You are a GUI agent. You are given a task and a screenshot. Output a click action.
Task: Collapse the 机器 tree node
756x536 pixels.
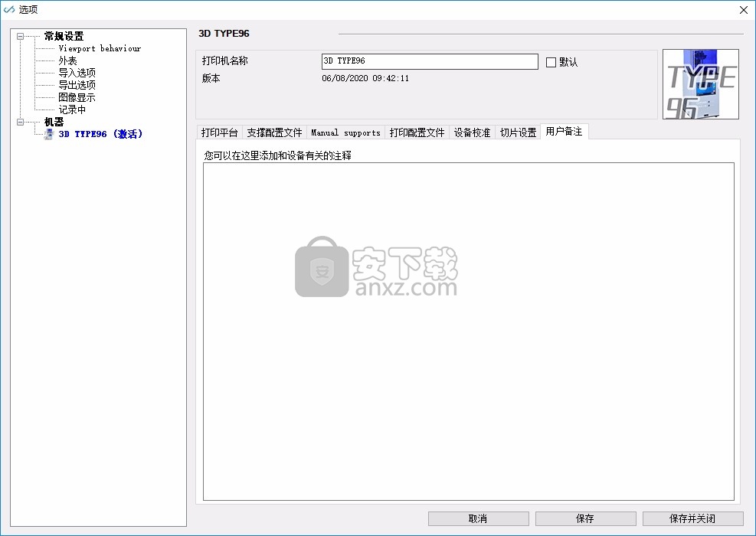coord(20,122)
